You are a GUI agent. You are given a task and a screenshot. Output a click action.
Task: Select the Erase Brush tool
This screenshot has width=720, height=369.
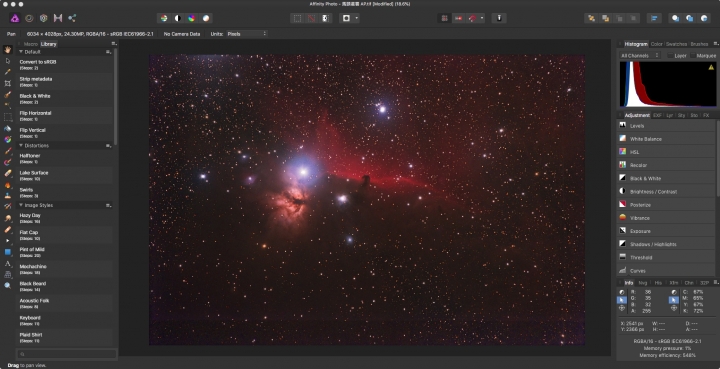[x=8, y=173]
